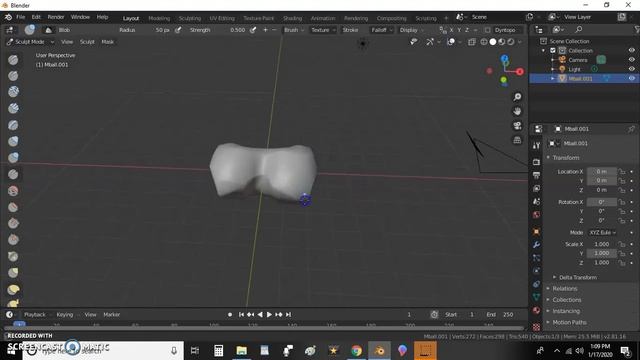Open the Falloff dropdown
Screen dimensions: 640x360
[x=382, y=30]
